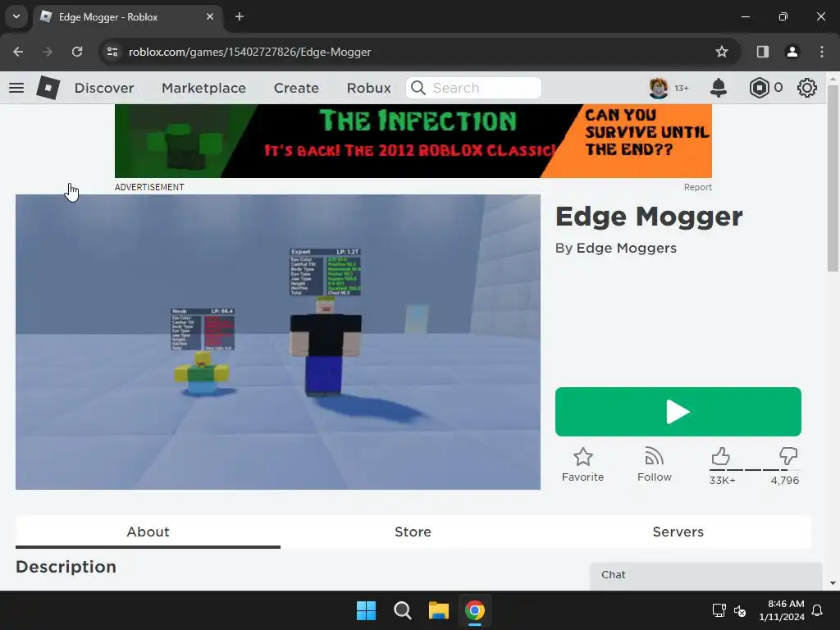Reload the current page
Viewport: 840px width, 630px height.
point(77,52)
